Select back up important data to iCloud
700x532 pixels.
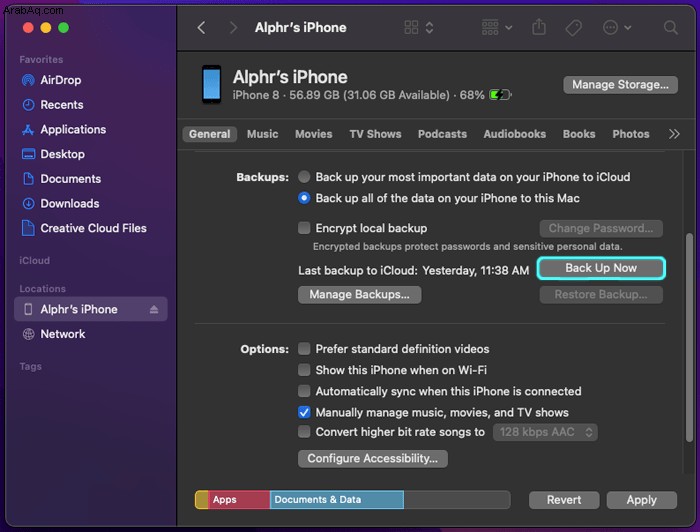click(304, 177)
